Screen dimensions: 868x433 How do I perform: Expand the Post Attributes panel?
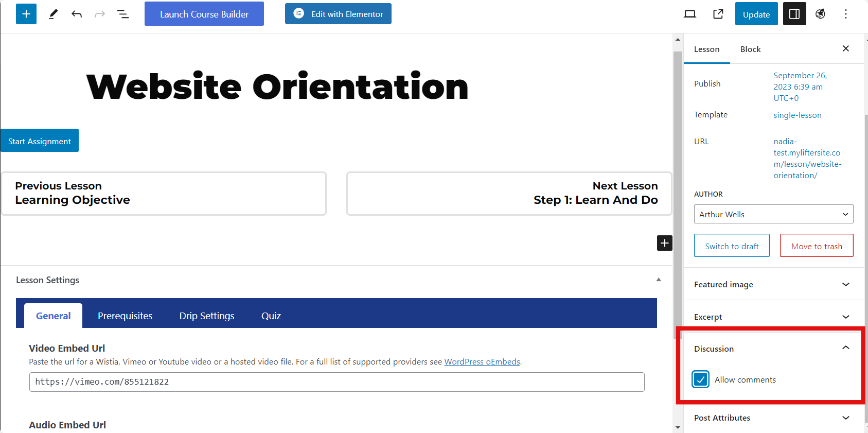coord(773,418)
